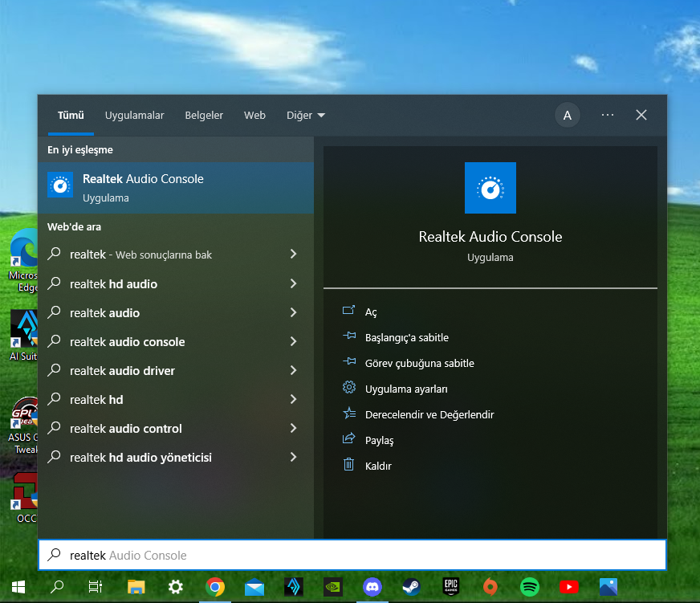Expand 'realtek - Web sonuçlarına bak' arrow

coord(293,255)
